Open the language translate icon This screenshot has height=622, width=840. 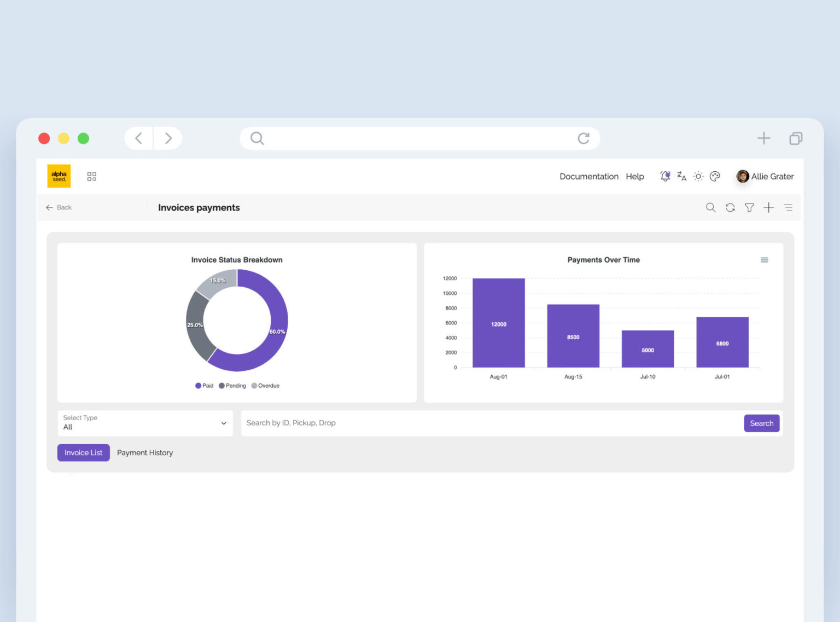click(x=681, y=176)
